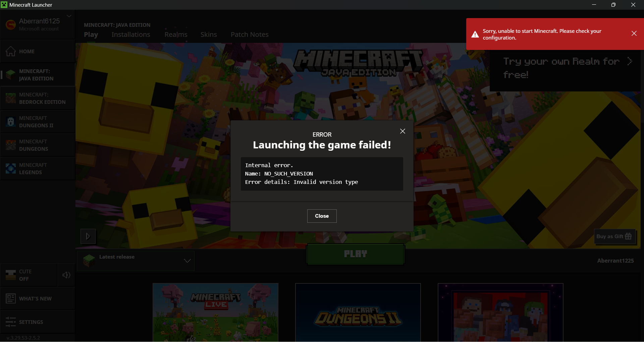The height and width of the screenshot is (342, 644).
Task: Click the NO_SUCH_VERSION error name text
Action: click(x=288, y=174)
